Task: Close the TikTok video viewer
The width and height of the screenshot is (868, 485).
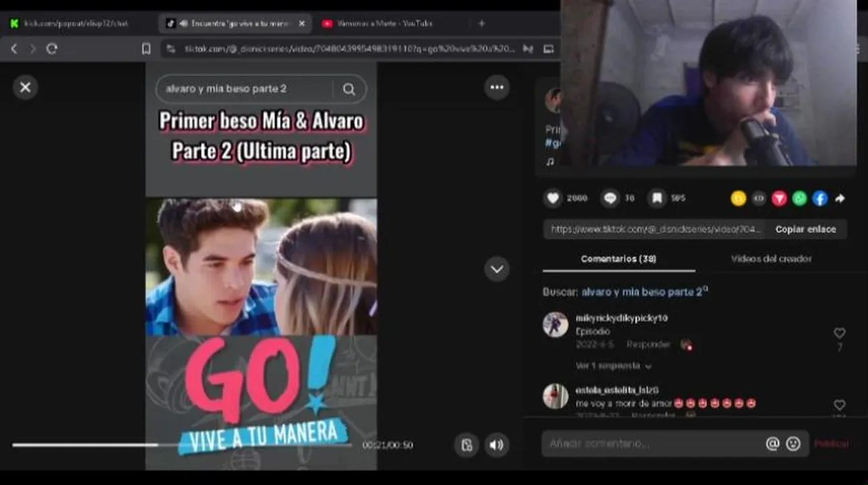Action: 26,87
